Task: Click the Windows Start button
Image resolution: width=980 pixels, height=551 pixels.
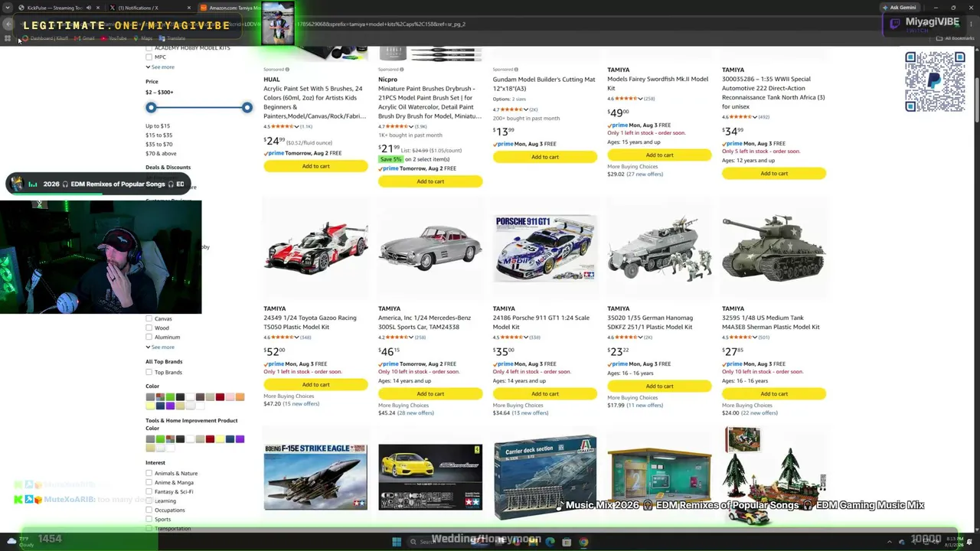Action: 397,542
